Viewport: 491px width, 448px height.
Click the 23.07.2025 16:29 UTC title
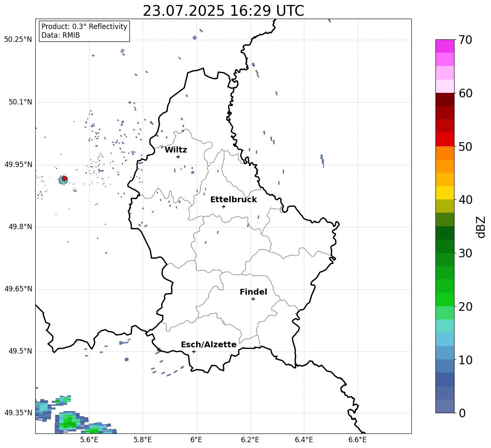coord(224,11)
